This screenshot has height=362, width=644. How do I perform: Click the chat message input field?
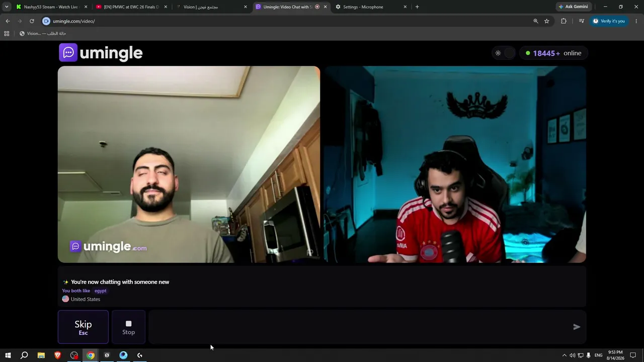pos(360,327)
